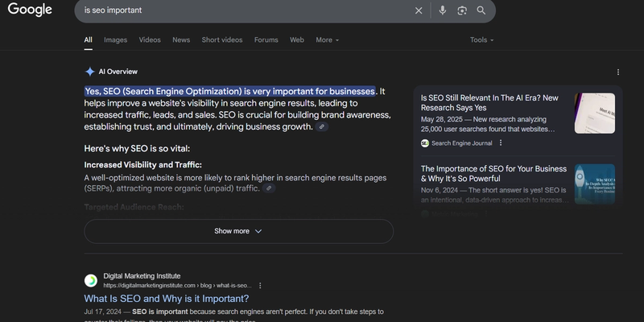This screenshot has width=644, height=322.
Task: Open 'What Is SEO and Why is it Important?' result
Action: (167, 299)
